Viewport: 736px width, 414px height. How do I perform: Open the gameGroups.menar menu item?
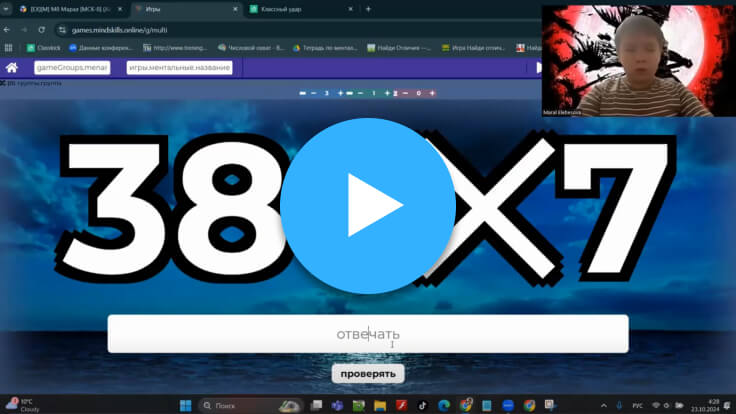click(x=71, y=68)
